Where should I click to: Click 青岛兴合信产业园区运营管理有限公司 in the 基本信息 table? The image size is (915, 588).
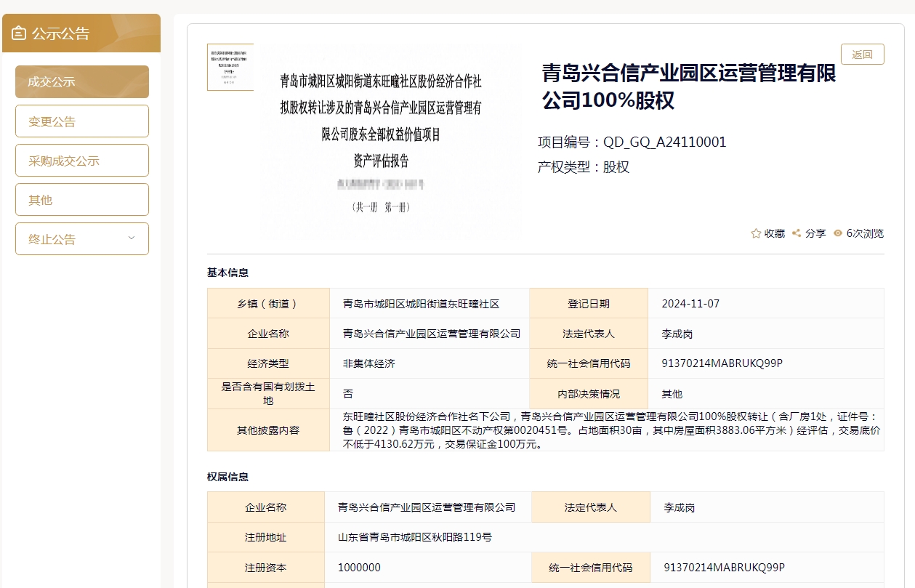(432, 334)
